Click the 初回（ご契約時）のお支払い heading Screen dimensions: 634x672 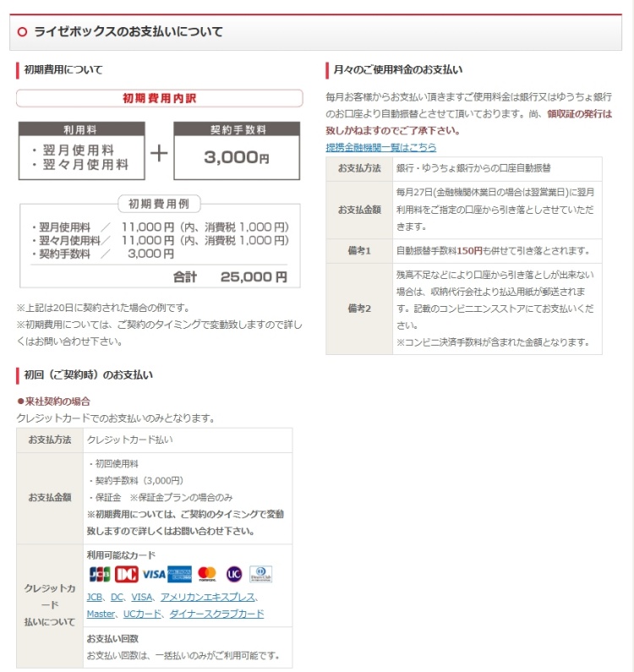[88, 375]
